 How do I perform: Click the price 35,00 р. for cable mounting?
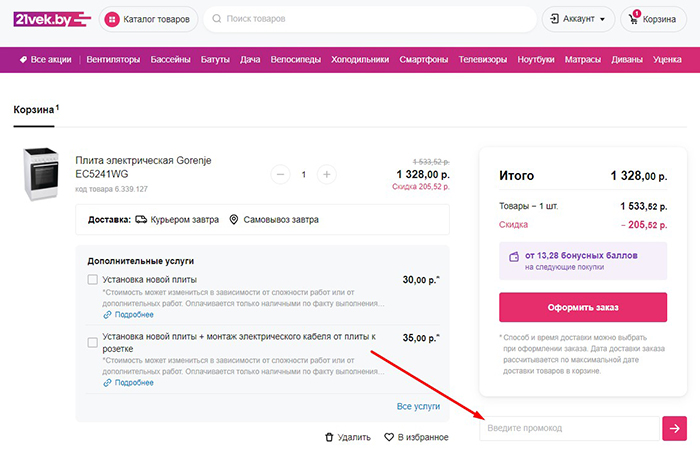tap(421, 338)
